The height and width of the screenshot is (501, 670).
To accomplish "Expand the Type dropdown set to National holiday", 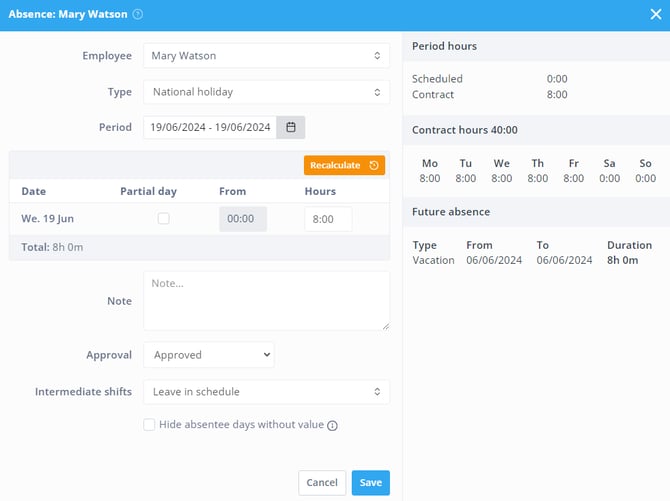I will point(266,92).
